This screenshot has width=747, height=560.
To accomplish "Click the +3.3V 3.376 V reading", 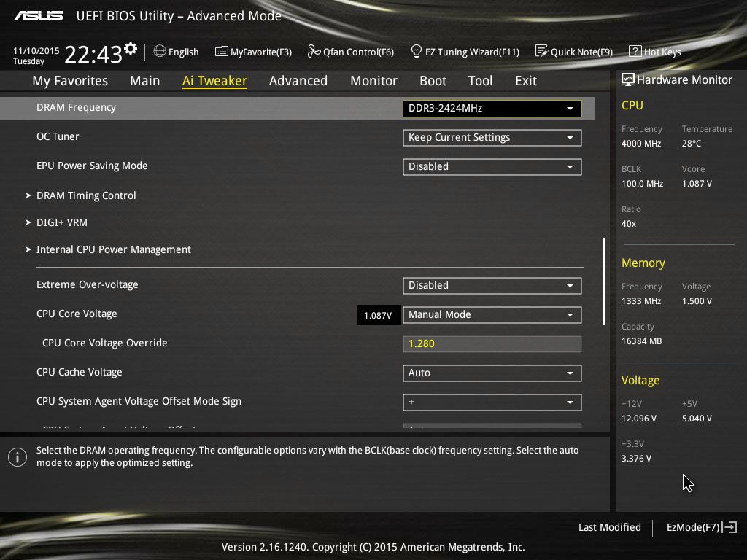I will [636, 458].
